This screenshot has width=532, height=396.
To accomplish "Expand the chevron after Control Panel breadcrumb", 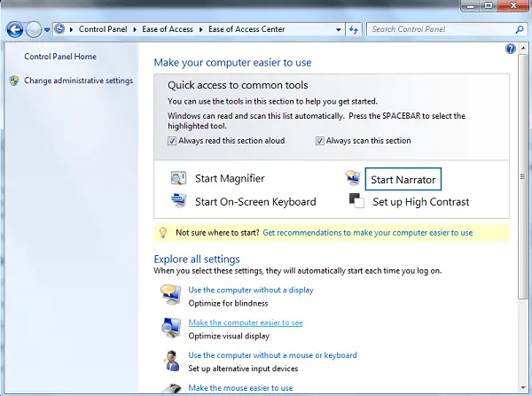I will coord(135,29).
